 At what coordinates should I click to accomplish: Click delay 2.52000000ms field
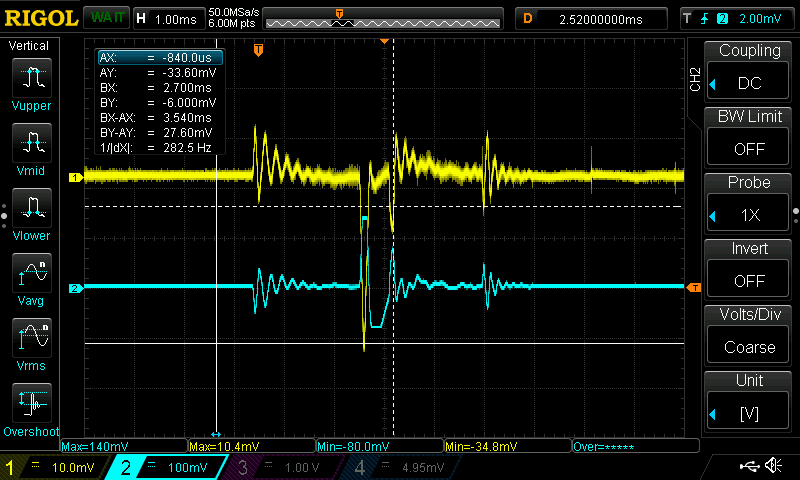(x=591, y=19)
